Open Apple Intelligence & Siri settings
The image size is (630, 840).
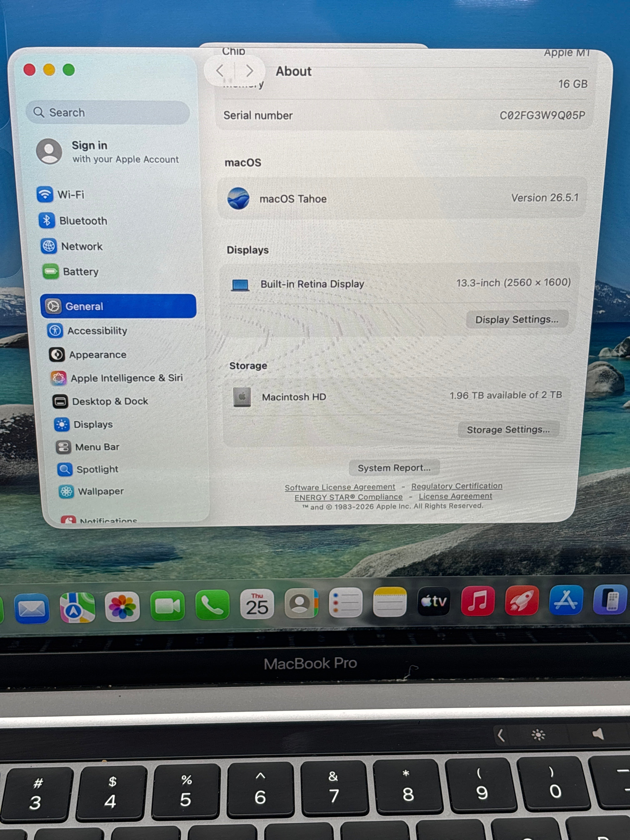pos(117,378)
